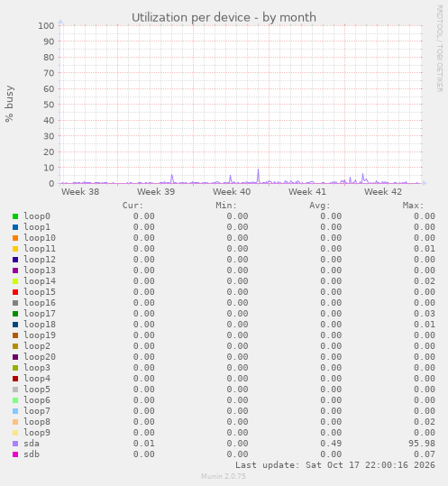Select the loop16 legend label

pyautogui.click(x=40, y=303)
